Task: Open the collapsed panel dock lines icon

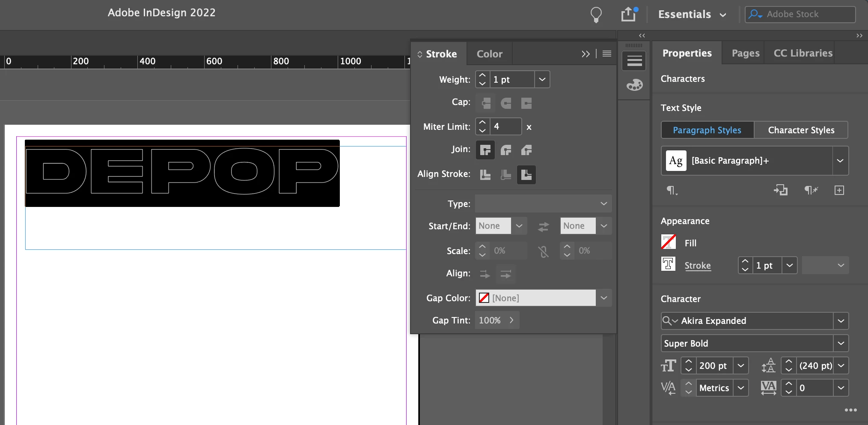Action: (634, 61)
